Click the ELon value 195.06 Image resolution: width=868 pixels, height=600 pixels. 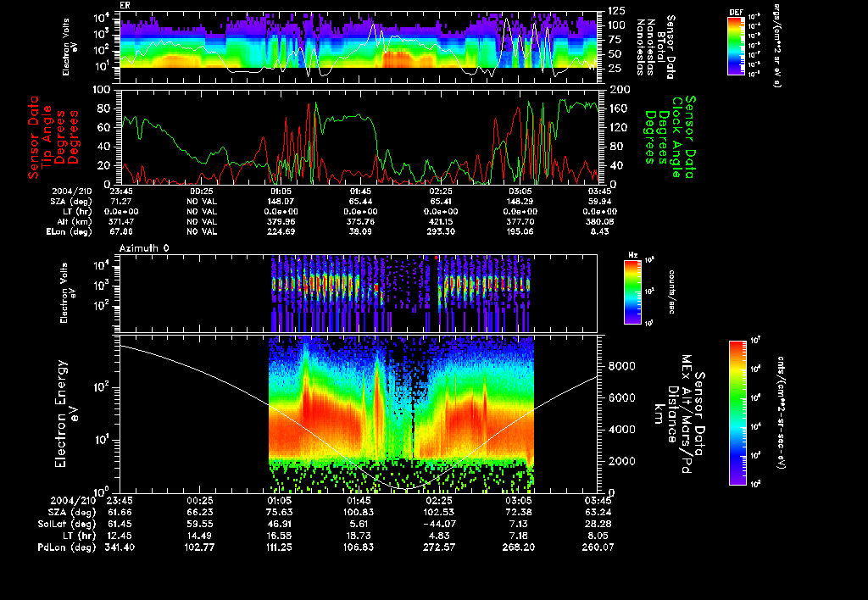520,232
